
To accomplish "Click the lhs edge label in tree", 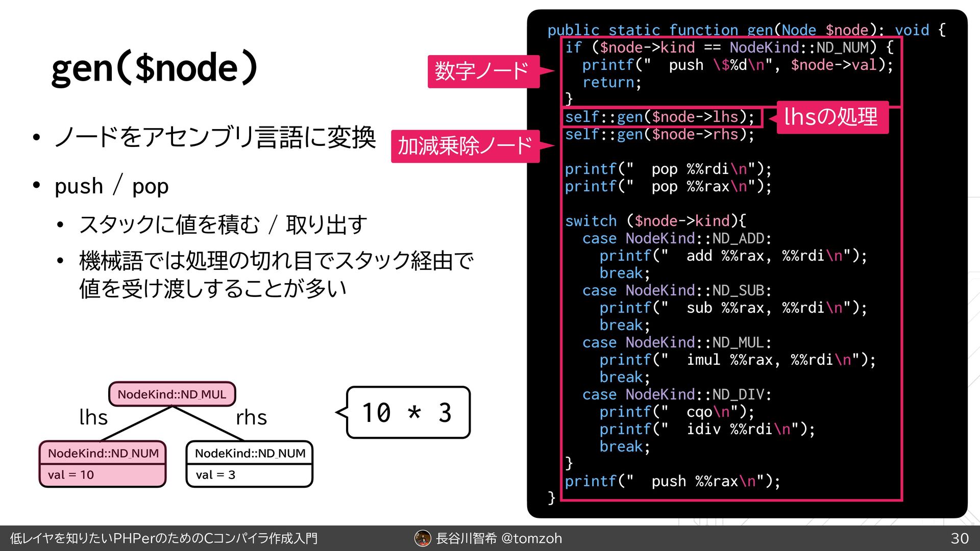I will point(93,417).
